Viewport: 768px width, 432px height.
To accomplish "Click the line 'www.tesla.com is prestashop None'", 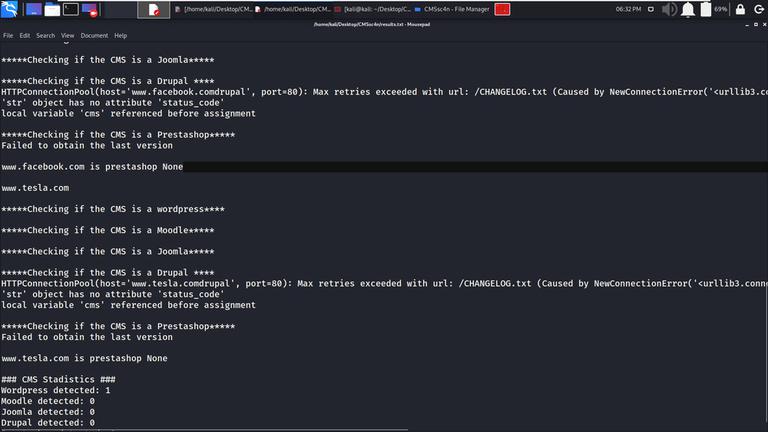I will click(x=84, y=358).
